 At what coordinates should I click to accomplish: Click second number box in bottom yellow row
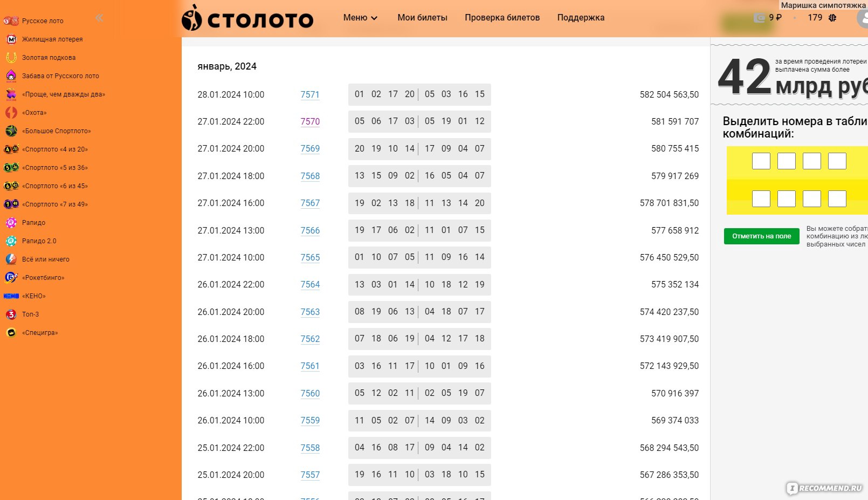point(787,199)
